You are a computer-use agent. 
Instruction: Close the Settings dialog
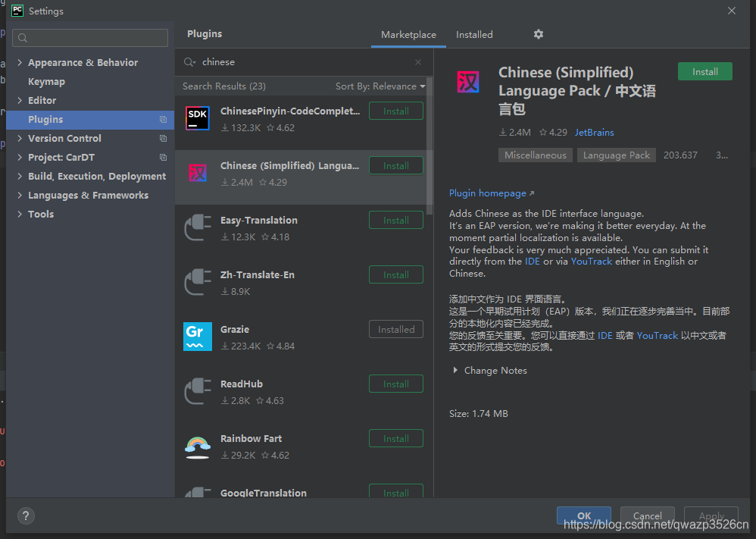[x=732, y=11]
